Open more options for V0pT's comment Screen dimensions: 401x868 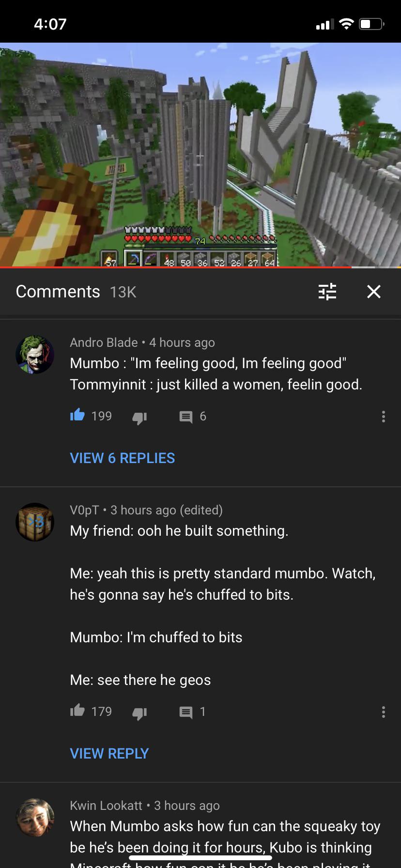click(x=383, y=712)
